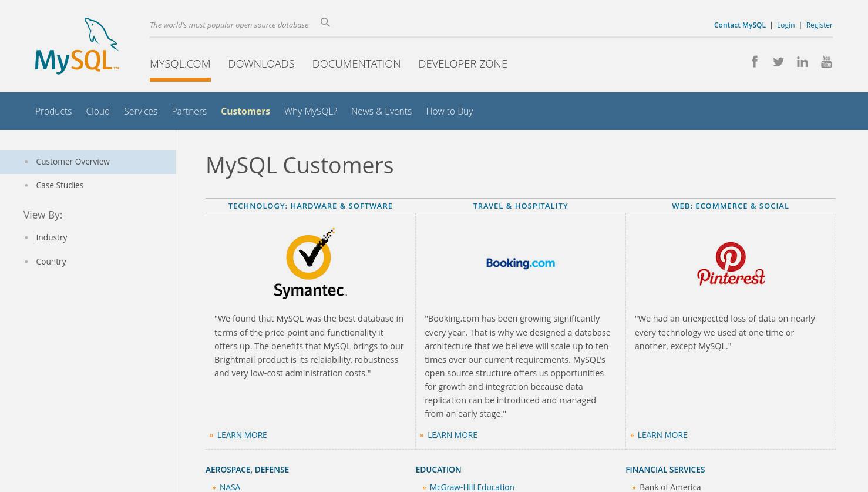The image size is (868, 492).
Task: Open MySQL LinkedIn page icon
Action: click(x=802, y=62)
